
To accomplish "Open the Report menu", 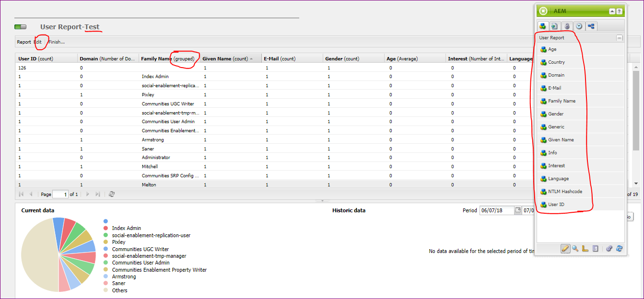I will 23,42.
